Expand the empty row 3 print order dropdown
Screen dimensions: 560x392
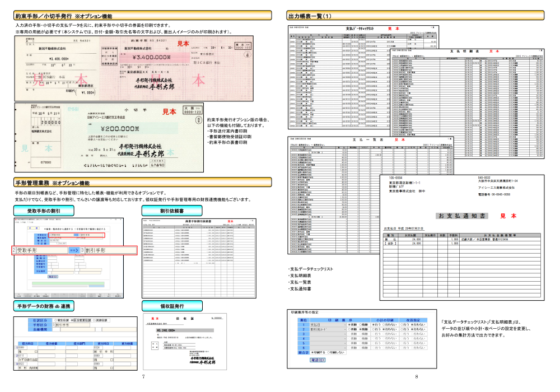tap(328, 334)
